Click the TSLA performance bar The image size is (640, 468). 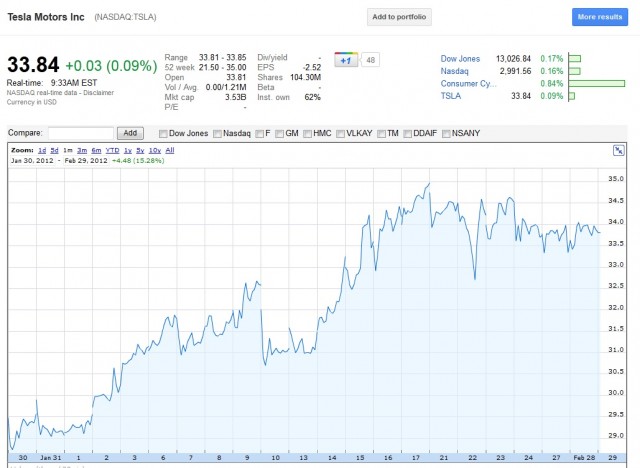572,96
